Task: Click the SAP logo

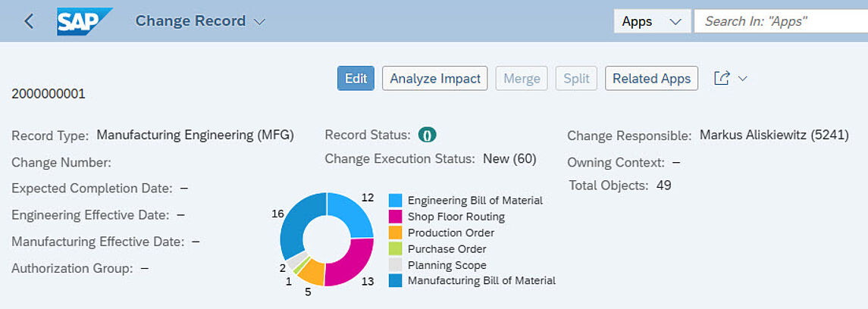Action: 84,21
